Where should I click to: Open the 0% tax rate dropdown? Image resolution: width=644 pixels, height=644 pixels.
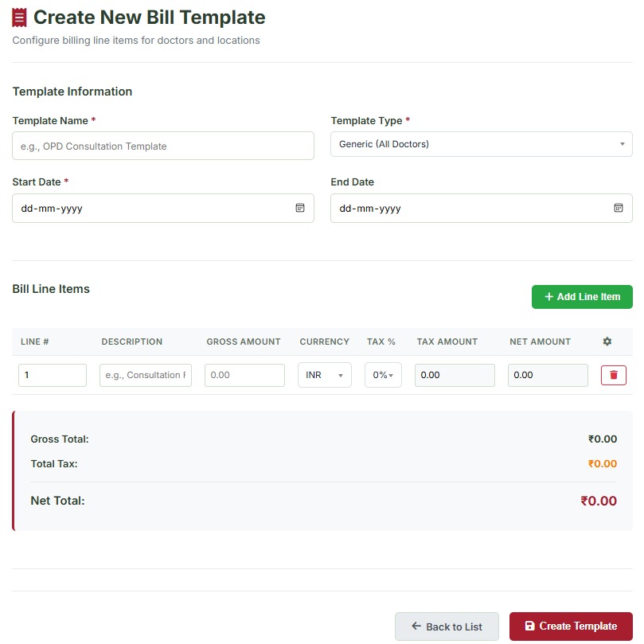click(x=383, y=375)
